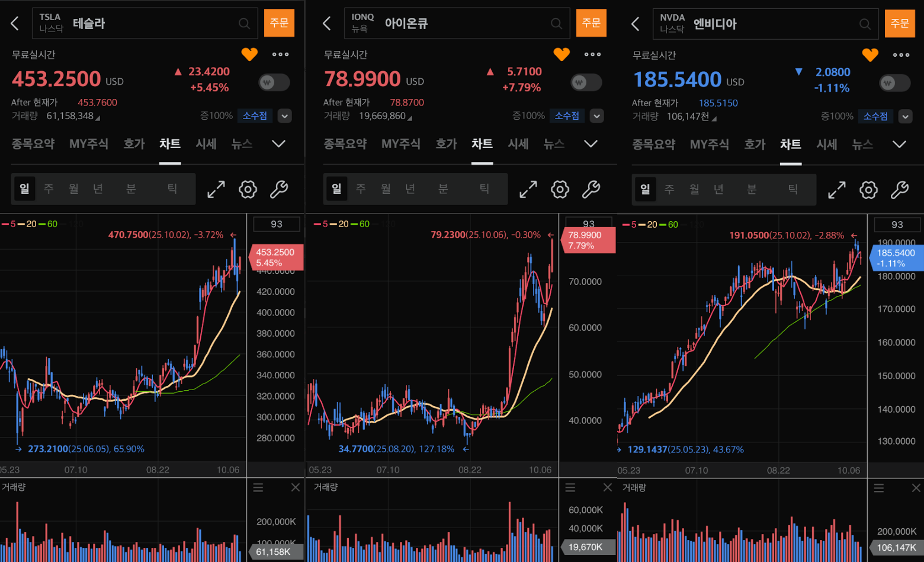Expand the IonQ chart to fullscreen
Viewport: 924px width, 562px height.
(x=528, y=190)
